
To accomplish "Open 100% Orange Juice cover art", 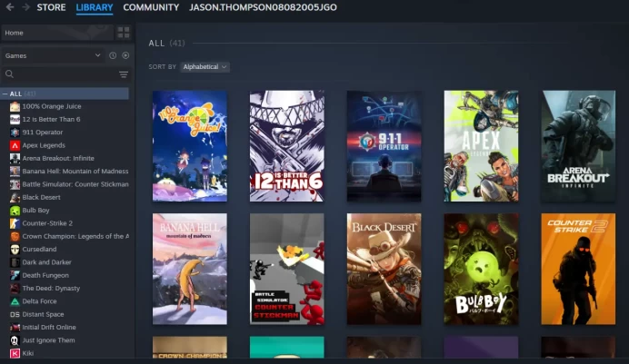I will tap(190, 146).
